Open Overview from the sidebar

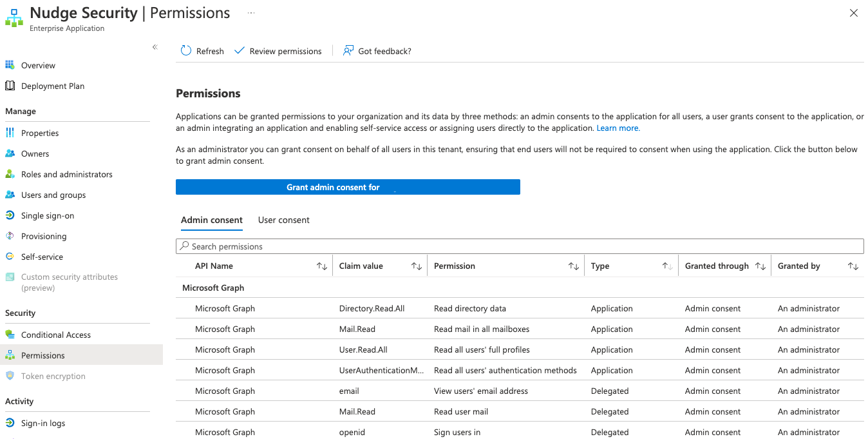[x=38, y=65]
